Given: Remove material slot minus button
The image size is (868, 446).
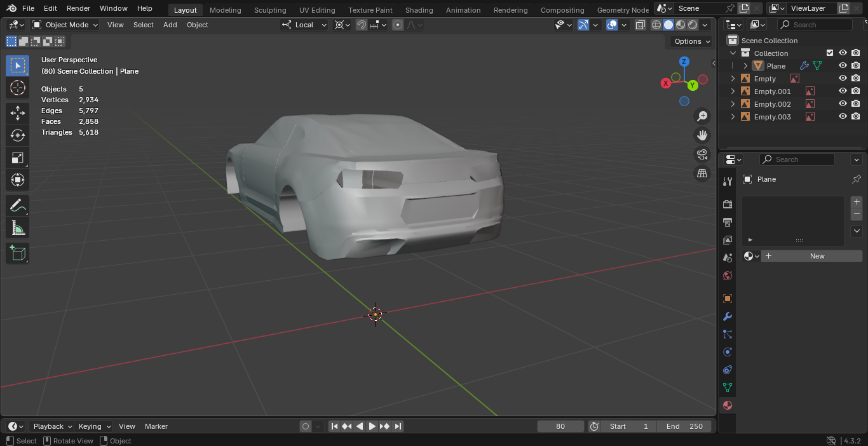Looking at the screenshot, I should coord(857,214).
